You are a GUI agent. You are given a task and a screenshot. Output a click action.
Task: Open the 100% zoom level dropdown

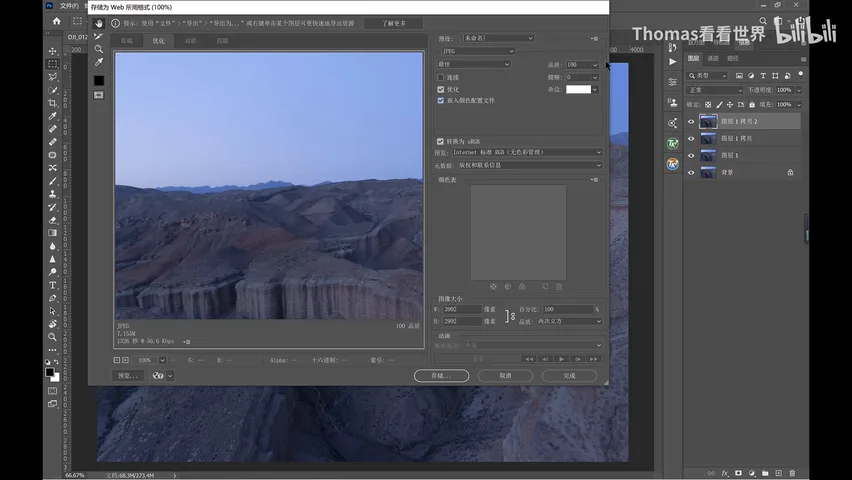(162, 360)
